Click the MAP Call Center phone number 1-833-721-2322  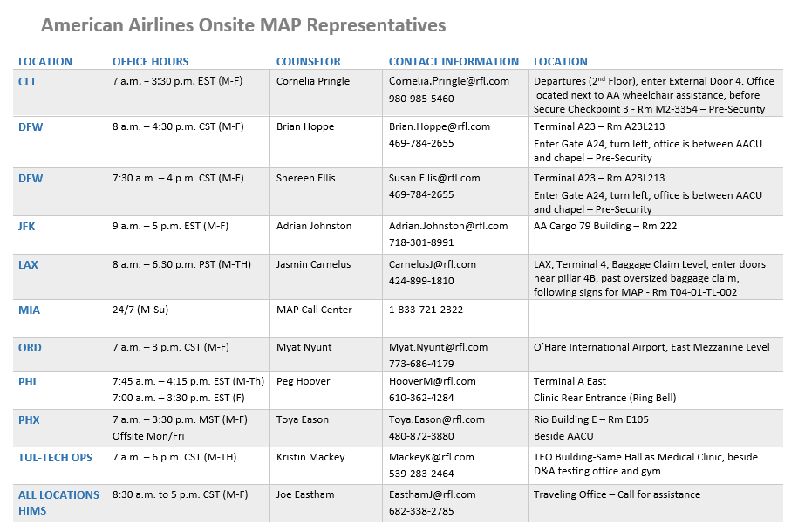pyautogui.click(x=426, y=310)
